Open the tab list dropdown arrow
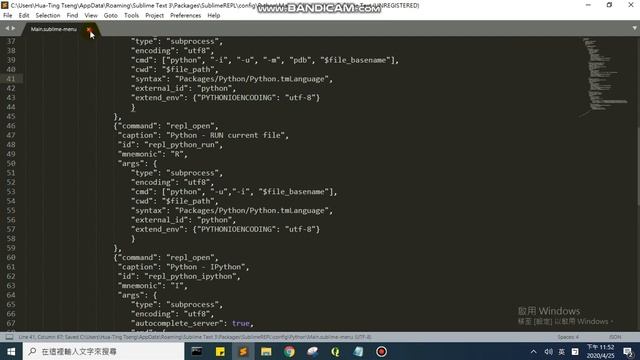 (x=635, y=28)
